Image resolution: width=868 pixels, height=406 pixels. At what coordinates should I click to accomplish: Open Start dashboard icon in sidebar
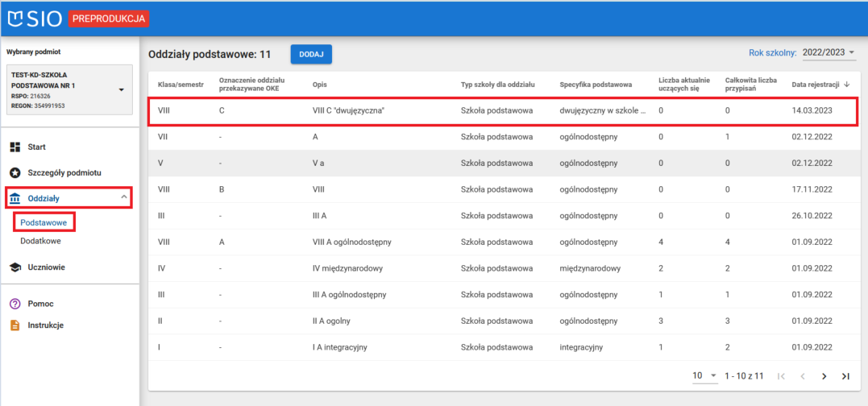pos(15,147)
